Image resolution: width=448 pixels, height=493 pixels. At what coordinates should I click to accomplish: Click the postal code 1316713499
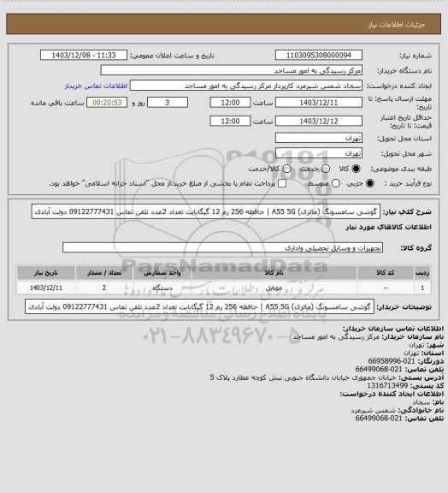tap(387, 385)
